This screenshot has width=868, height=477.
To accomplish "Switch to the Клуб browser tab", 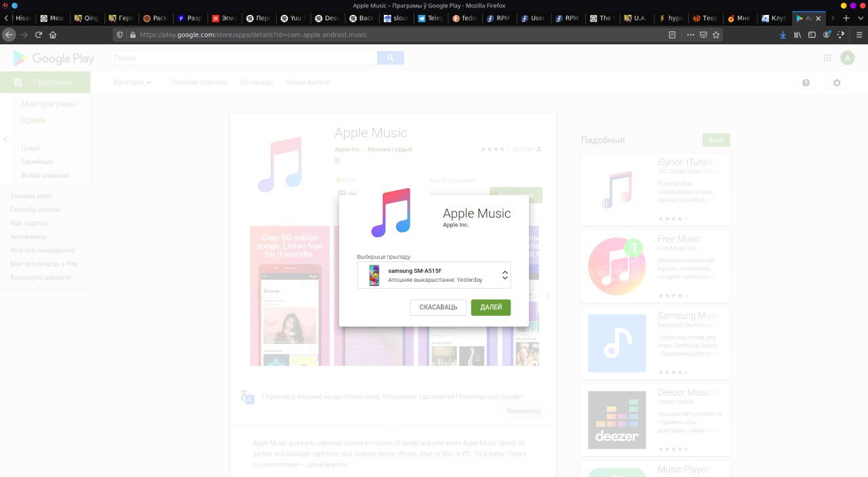I will tap(774, 18).
